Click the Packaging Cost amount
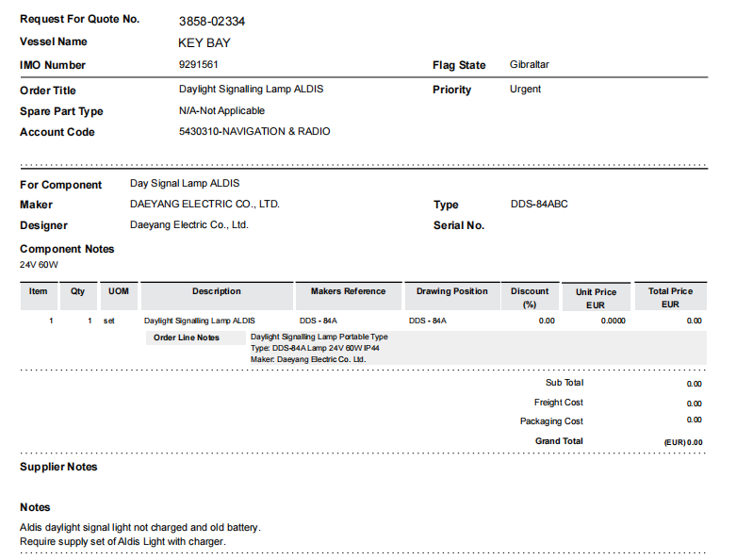 pyautogui.click(x=694, y=420)
